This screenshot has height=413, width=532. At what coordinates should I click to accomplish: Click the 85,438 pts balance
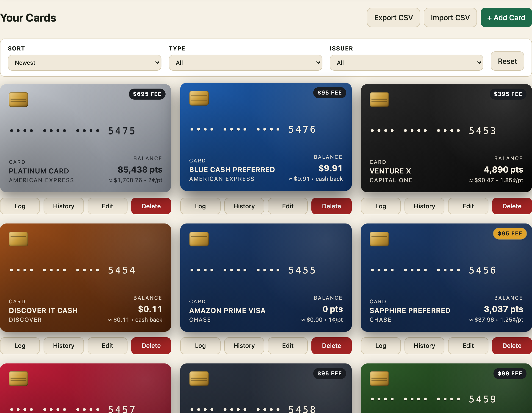click(140, 169)
